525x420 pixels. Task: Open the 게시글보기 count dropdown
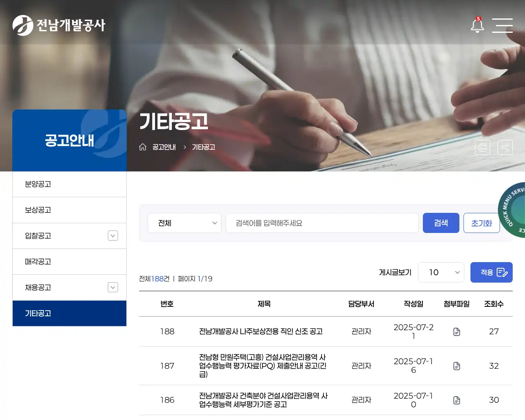coord(441,272)
